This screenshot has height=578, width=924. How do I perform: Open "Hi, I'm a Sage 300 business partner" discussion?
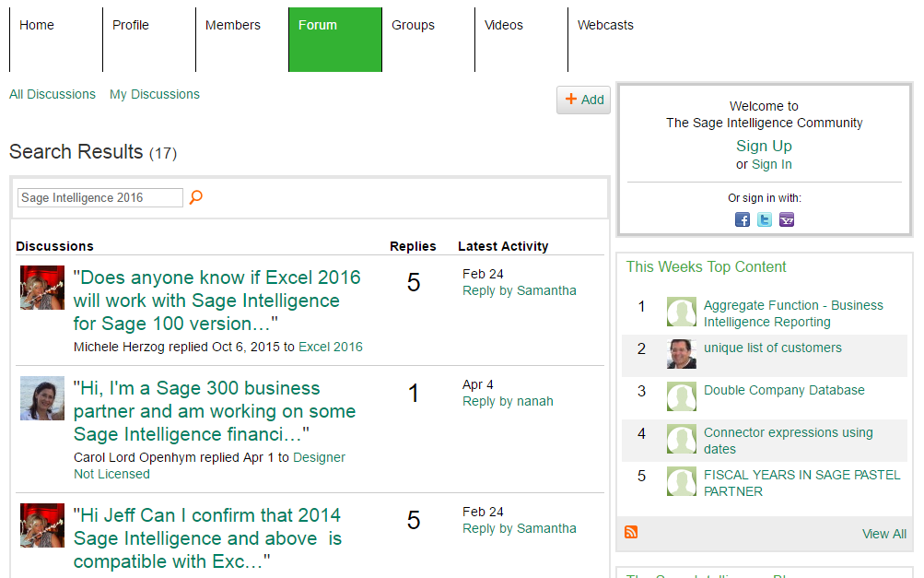[215, 411]
